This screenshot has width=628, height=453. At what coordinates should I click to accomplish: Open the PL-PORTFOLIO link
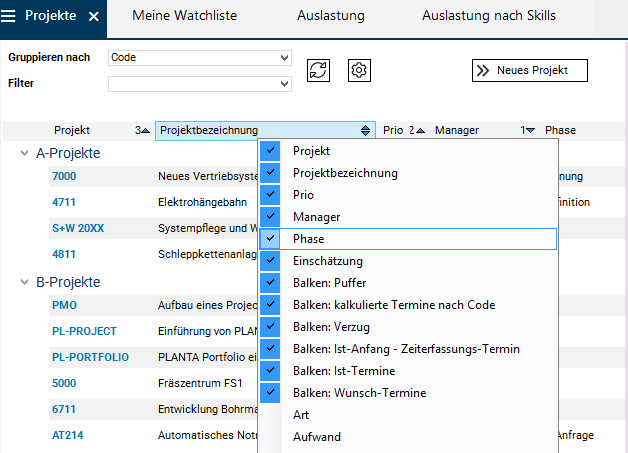coord(91,357)
